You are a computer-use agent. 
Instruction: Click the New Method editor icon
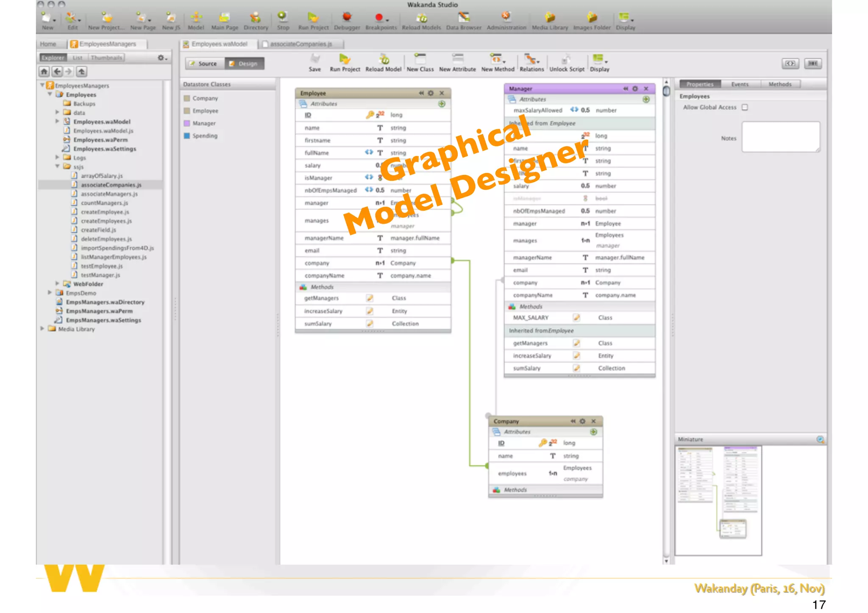497,59
